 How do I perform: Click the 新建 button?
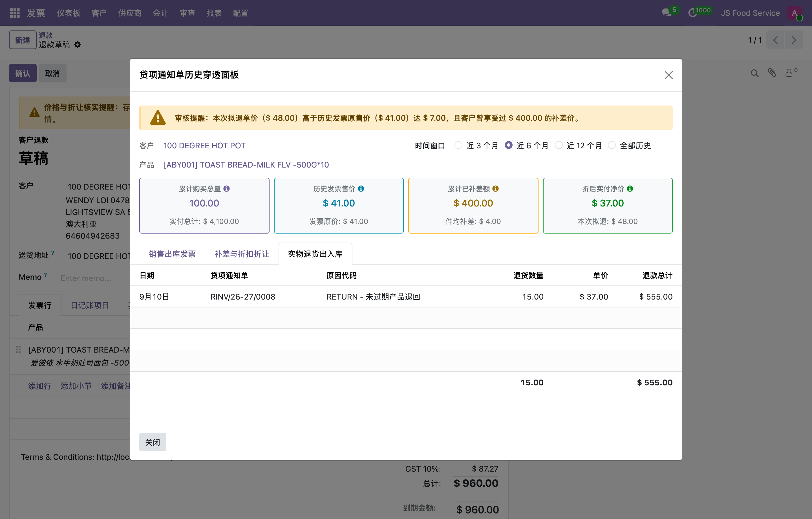pos(23,40)
